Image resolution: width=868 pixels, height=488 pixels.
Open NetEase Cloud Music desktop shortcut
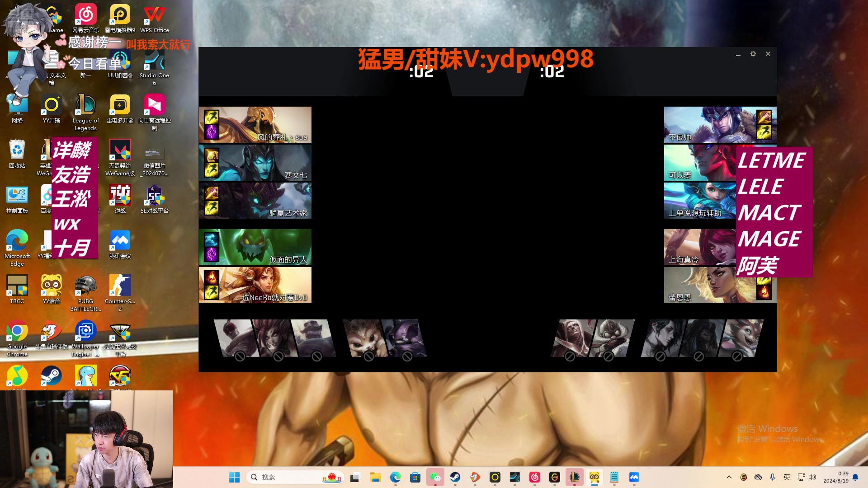pos(86,19)
